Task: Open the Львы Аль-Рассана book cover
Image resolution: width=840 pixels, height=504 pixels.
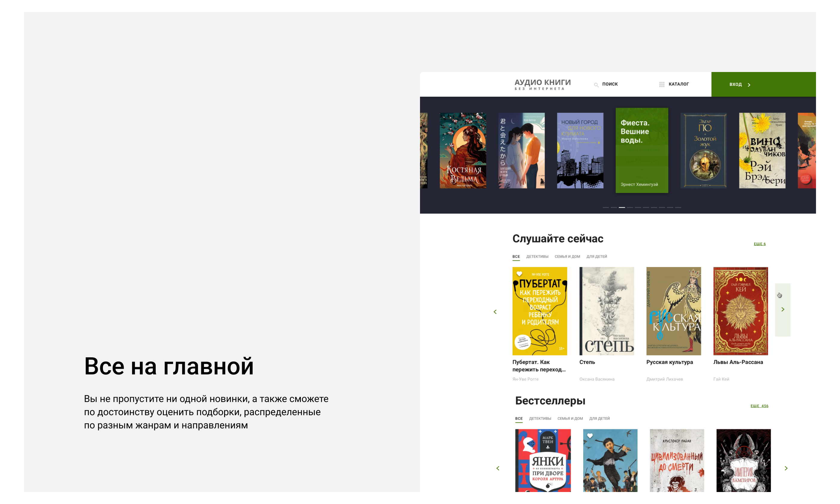Action: [x=740, y=311]
